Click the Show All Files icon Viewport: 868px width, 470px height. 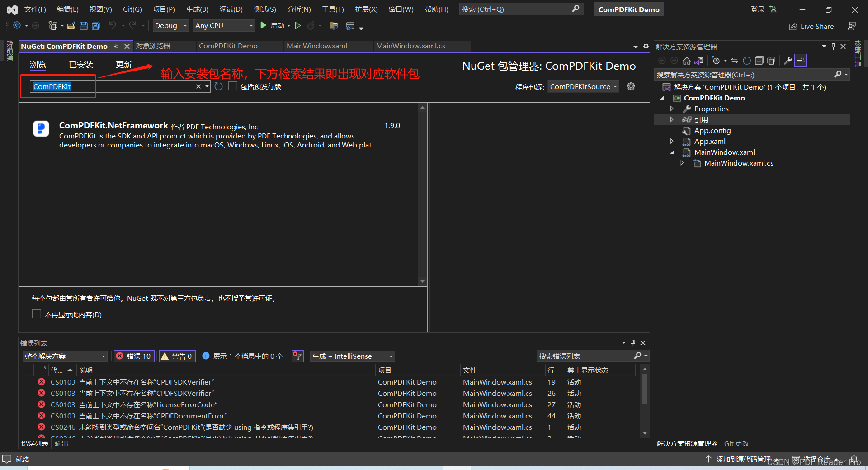(x=771, y=61)
